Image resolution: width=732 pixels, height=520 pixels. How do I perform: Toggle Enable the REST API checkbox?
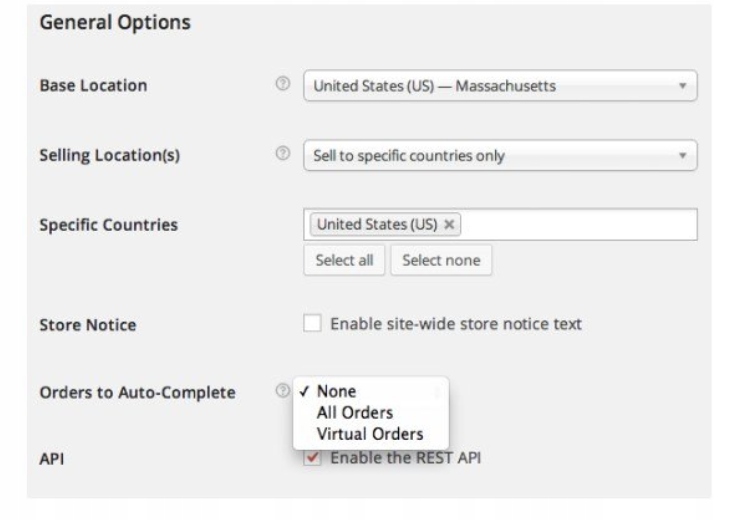(x=313, y=458)
